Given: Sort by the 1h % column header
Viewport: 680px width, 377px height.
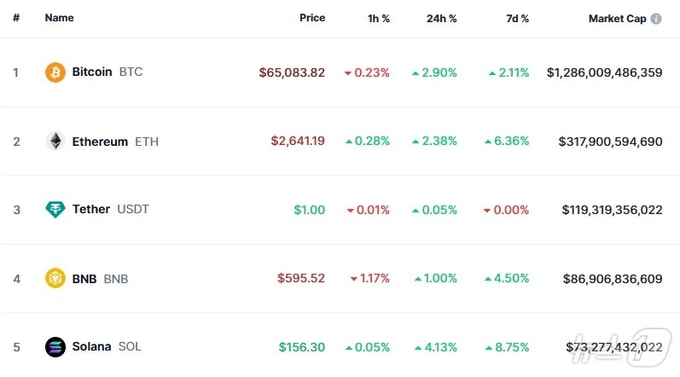Looking at the screenshot, I should [379, 18].
